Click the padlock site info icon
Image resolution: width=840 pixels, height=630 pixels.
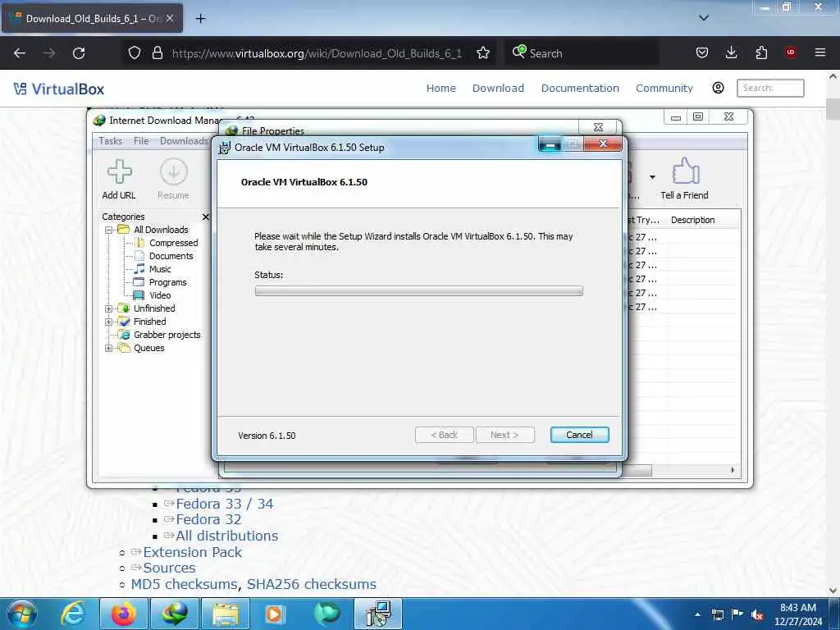(x=157, y=53)
